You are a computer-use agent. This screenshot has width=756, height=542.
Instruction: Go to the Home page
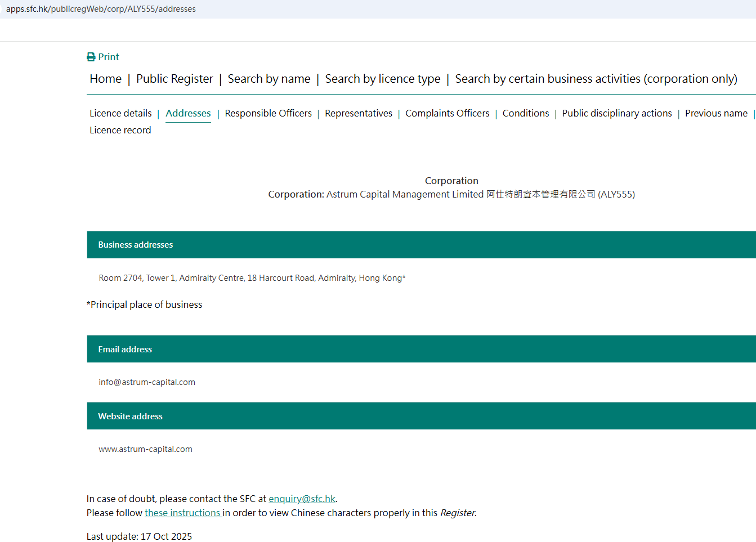point(105,79)
